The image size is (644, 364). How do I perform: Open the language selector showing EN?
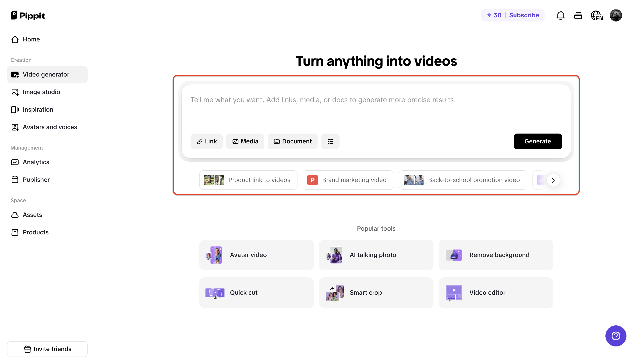[597, 15]
